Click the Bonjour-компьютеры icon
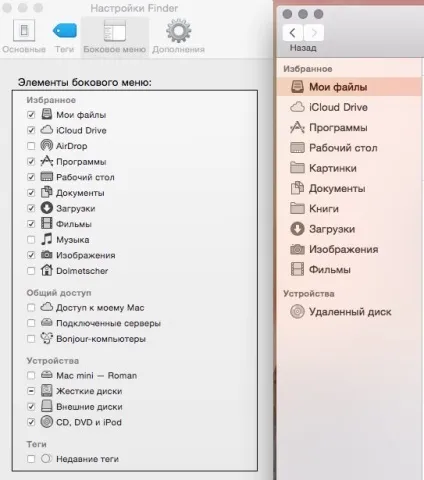 pos(47,338)
